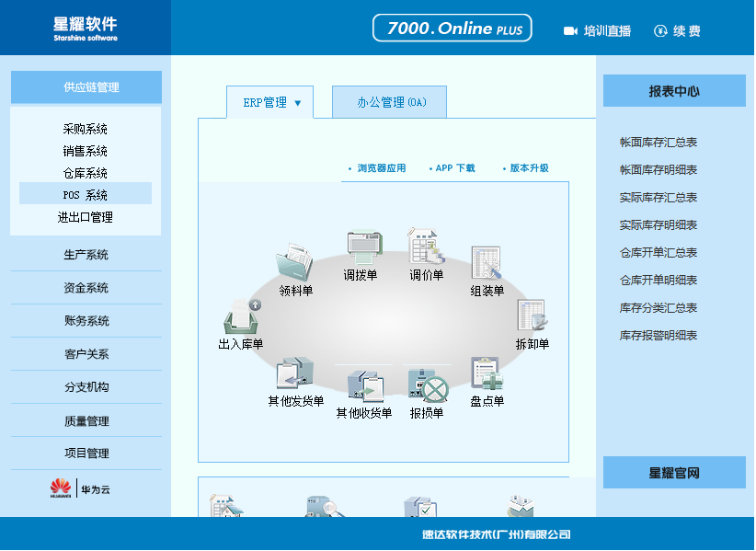The width and height of the screenshot is (756, 551).
Task: Expand the 生产系统 module
Action: 86,255
